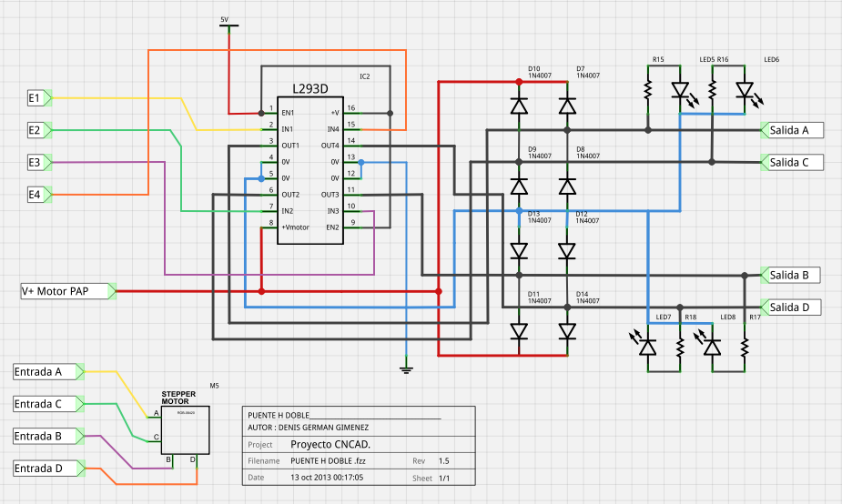Click the D10 1N4007 label text
The height and width of the screenshot is (504, 842).
pyautogui.click(x=540, y=72)
